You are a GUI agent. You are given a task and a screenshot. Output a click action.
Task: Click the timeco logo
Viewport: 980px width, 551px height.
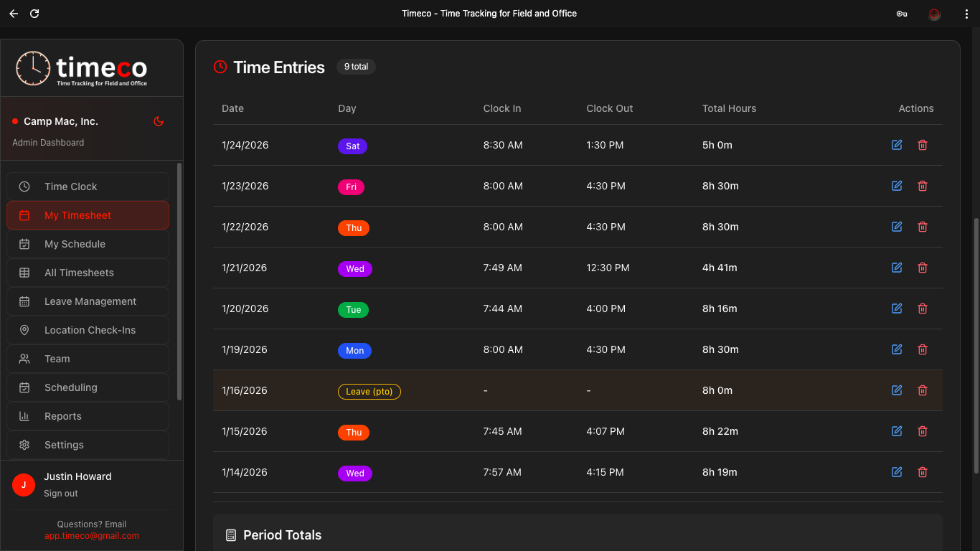tap(82, 68)
